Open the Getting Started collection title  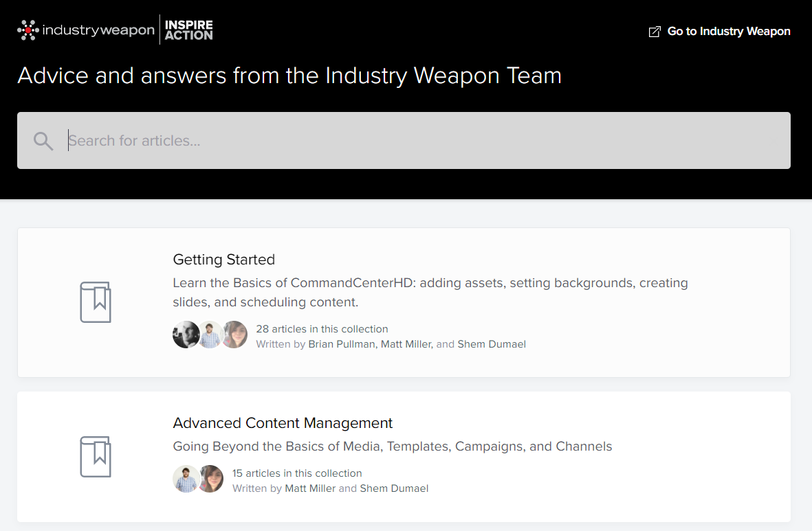(x=223, y=259)
